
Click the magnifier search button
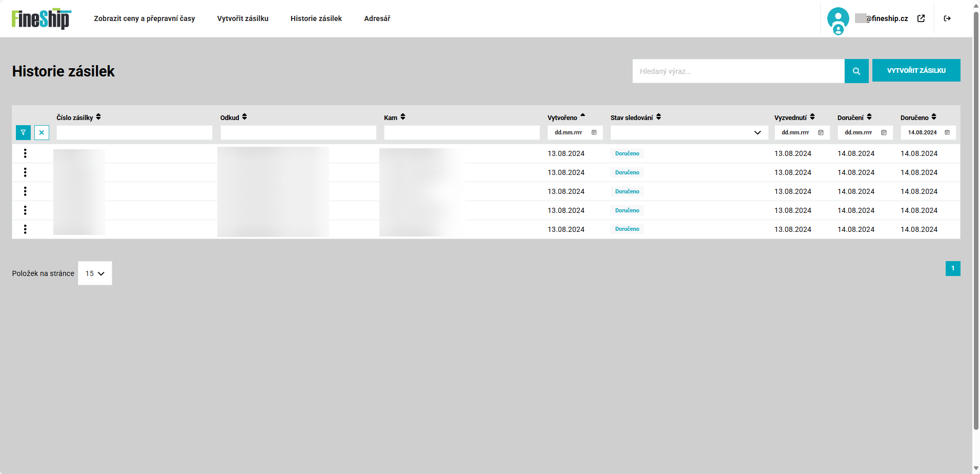856,71
